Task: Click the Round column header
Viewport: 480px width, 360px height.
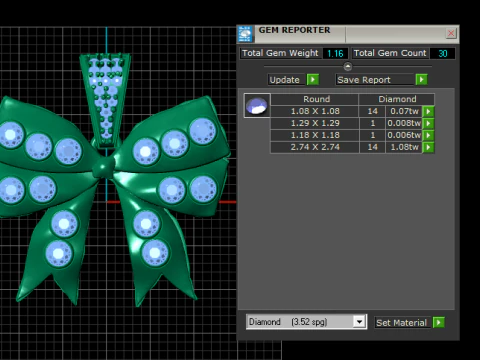Action: point(315,99)
